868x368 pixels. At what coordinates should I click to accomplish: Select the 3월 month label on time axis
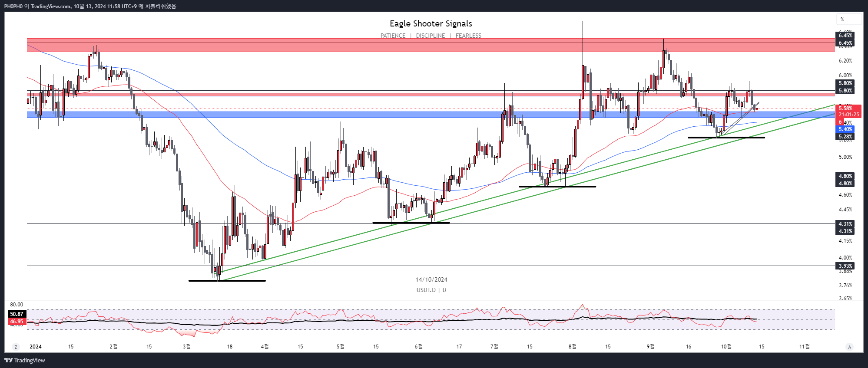click(187, 347)
